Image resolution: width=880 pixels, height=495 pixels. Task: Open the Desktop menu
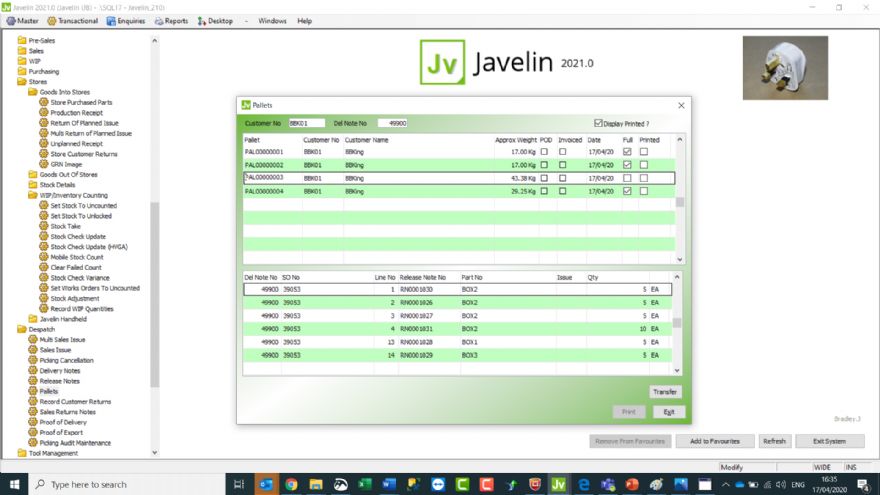pyautogui.click(x=216, y=21)
